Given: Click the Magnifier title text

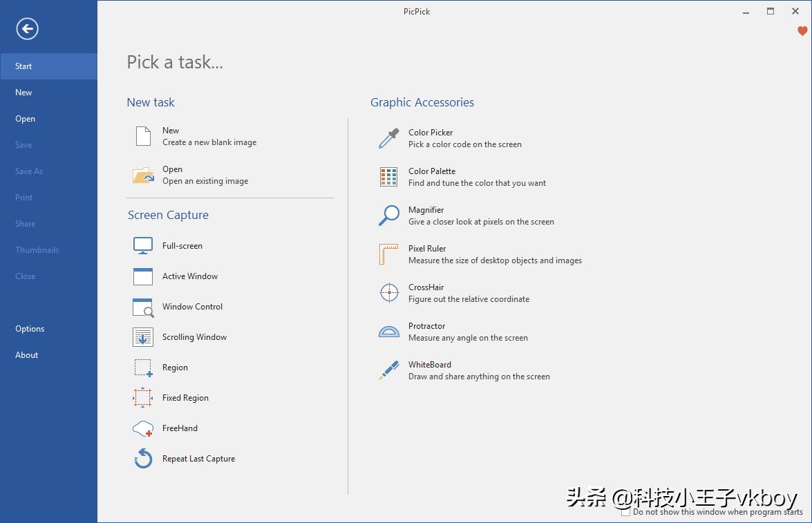Looking at the screenshot, I should click(x=426, y=210).
